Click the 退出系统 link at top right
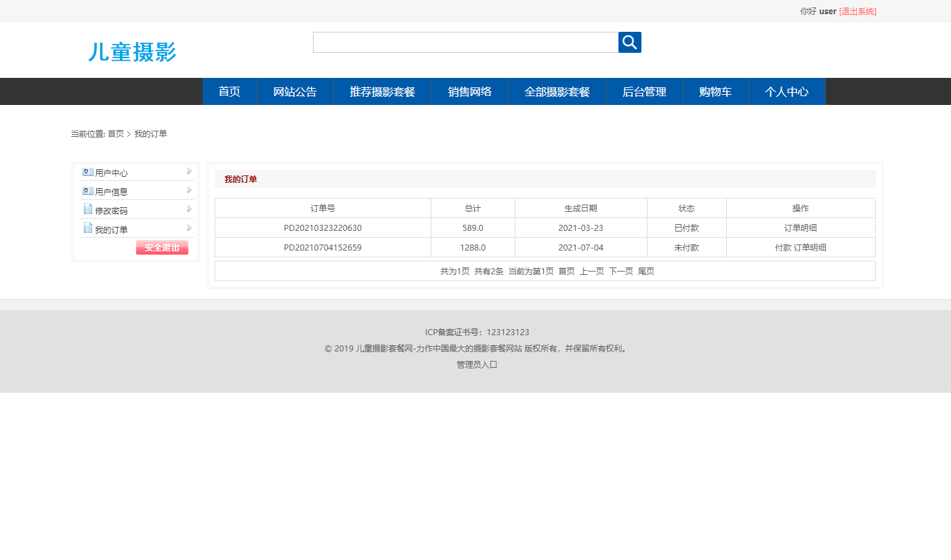The height and width of the screenshot is (560, 951). 857,11
